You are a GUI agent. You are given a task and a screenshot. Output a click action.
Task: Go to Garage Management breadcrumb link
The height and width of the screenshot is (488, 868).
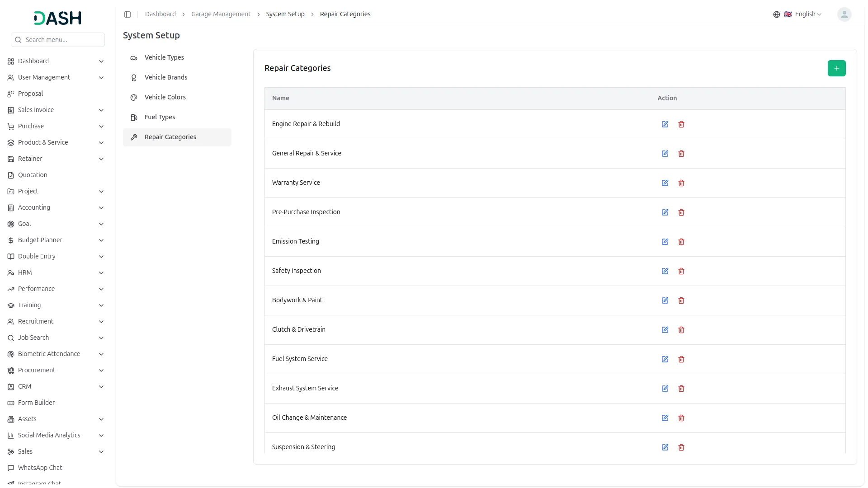(x=221, y=14)
